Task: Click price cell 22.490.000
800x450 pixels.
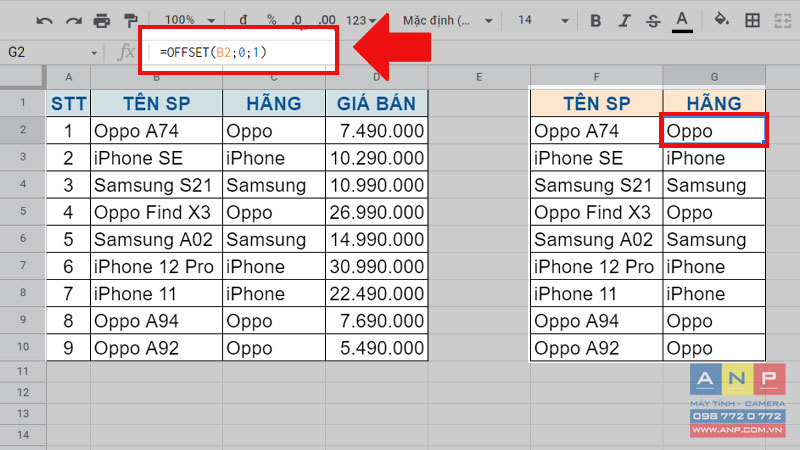Action: pos(377,294)
